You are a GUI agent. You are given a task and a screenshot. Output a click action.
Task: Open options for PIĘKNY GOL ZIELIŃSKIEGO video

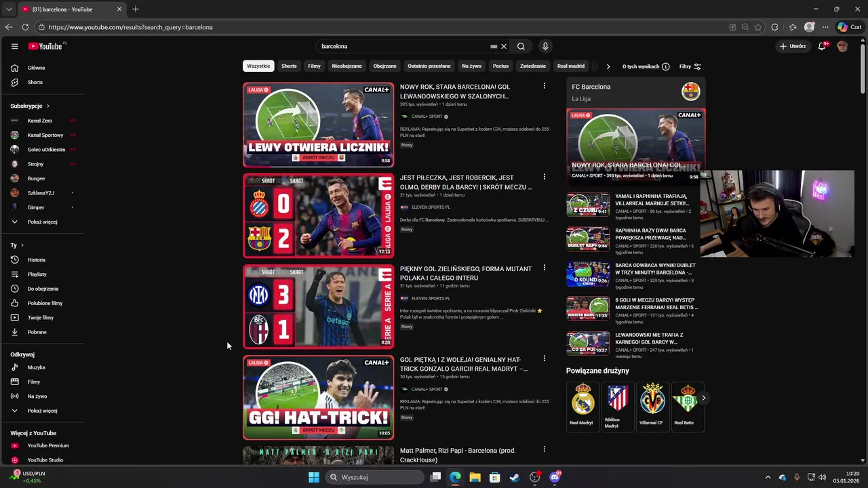click(x=544, y=268)
